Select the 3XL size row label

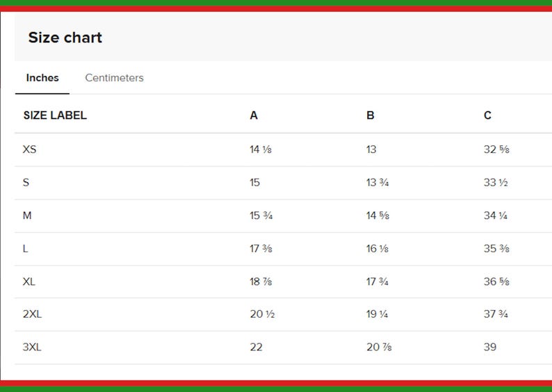[x=32, y=347]
